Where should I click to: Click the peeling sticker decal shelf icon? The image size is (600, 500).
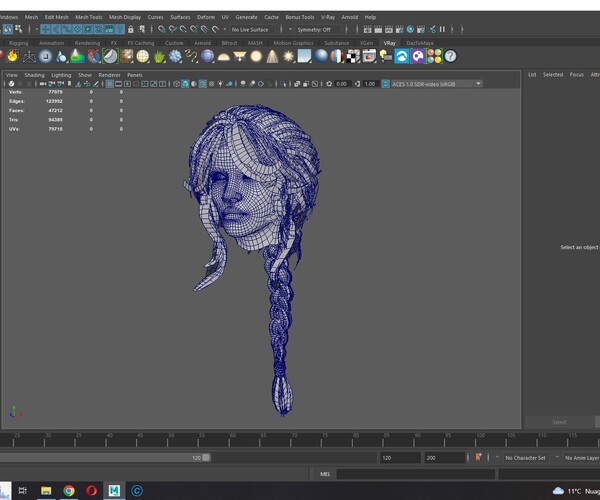pos(110,57)
